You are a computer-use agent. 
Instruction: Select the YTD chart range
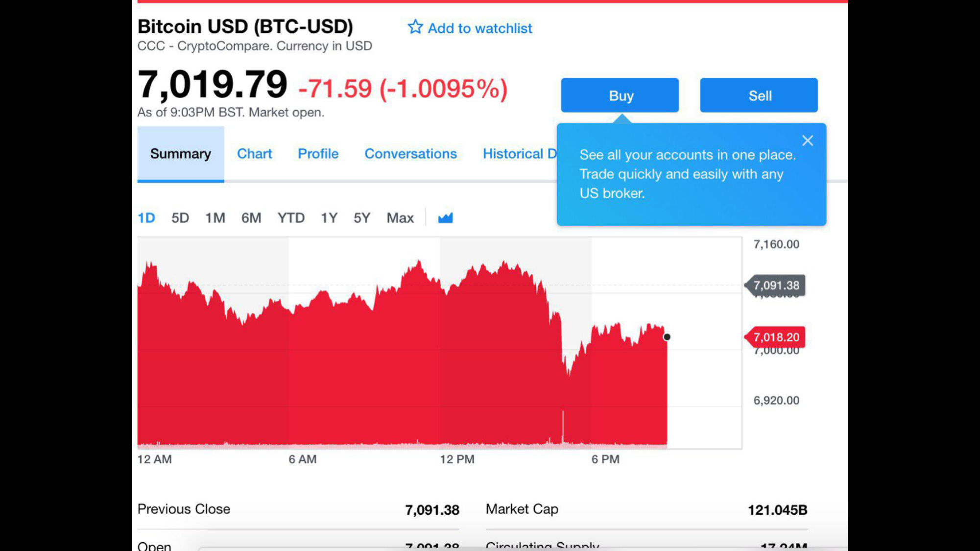(x=291, y=218)
